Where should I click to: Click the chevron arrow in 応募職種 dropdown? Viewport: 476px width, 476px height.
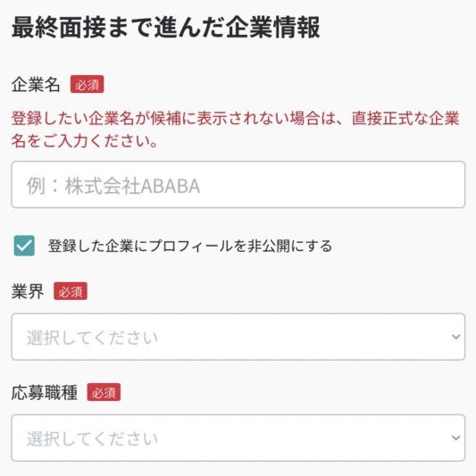click(x=455, y=438)
